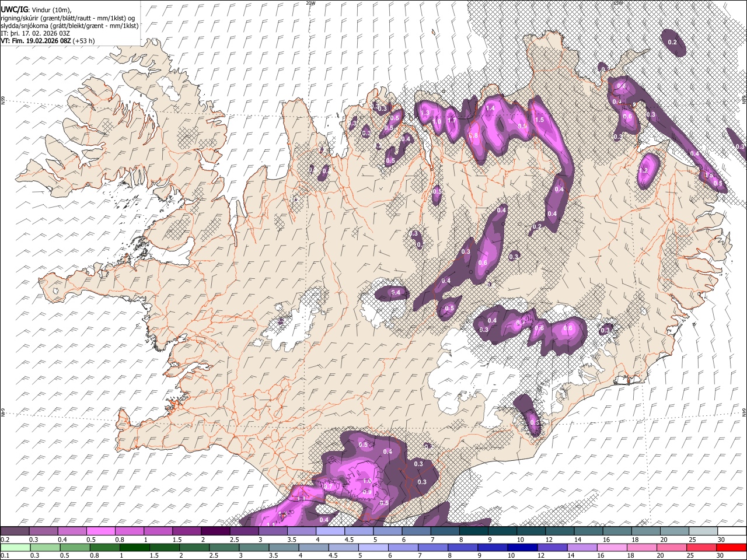
Task: Click the 'VT: Fim. 19.02.2026 08Z' valid time
Action: [36, 41]
